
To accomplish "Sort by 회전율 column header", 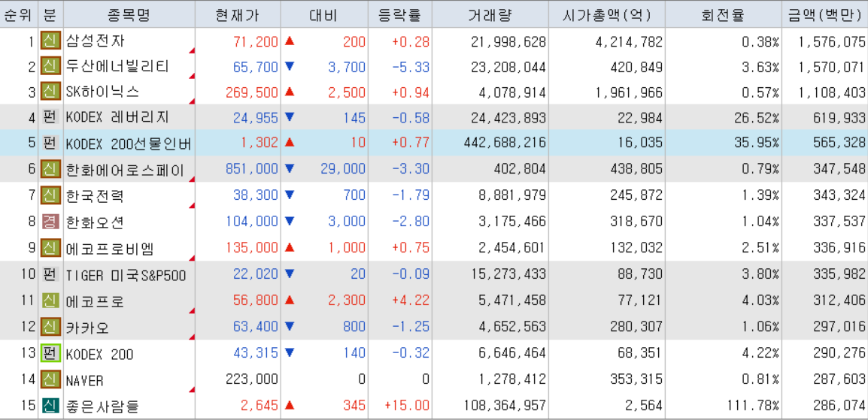I will coord(725,14).
